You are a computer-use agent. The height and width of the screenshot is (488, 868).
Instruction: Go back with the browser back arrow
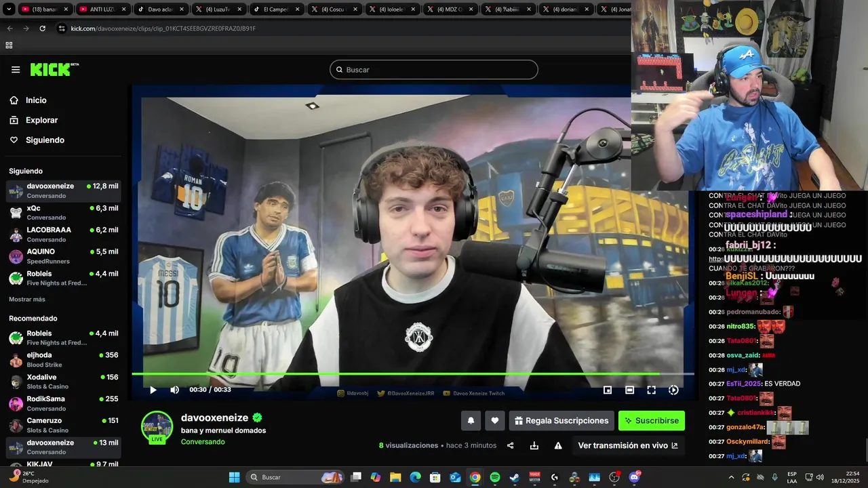pos(9,28)
